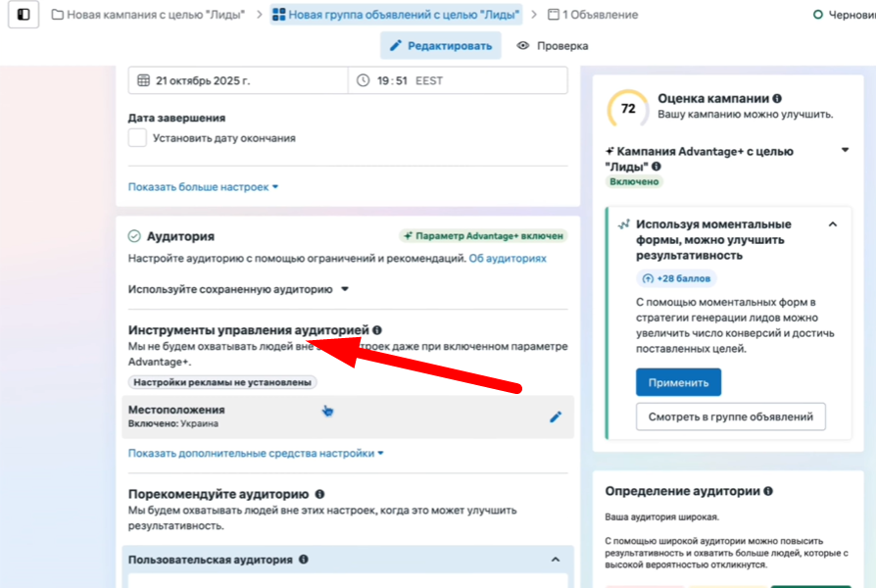Expand Кампания Advantage+ с целью Лиды
The height and width of the screenshot is (588, 876).
tap(845, 151)
